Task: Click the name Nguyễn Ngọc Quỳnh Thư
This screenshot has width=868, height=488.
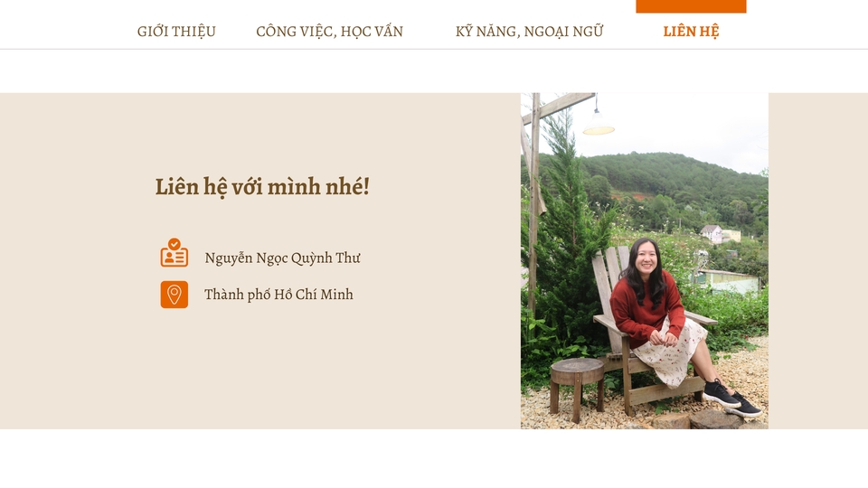Action: tap(282, 258)
